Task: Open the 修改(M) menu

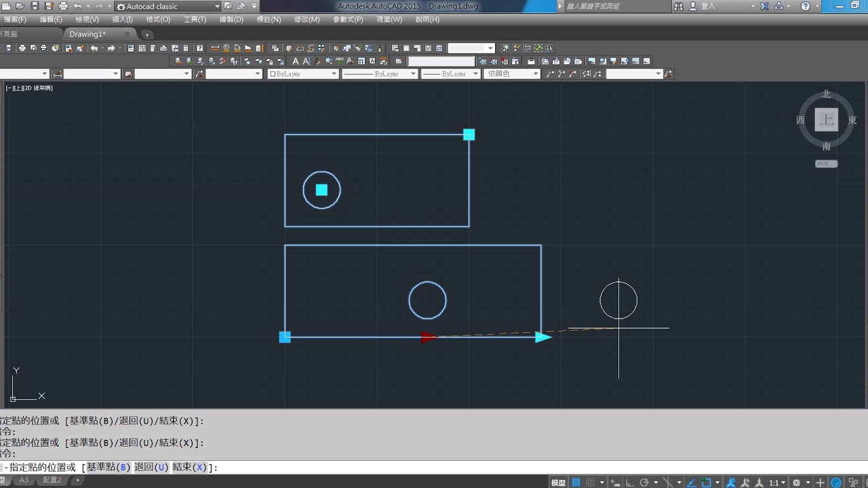Action: pyautogui.click(x=307, y=20)
